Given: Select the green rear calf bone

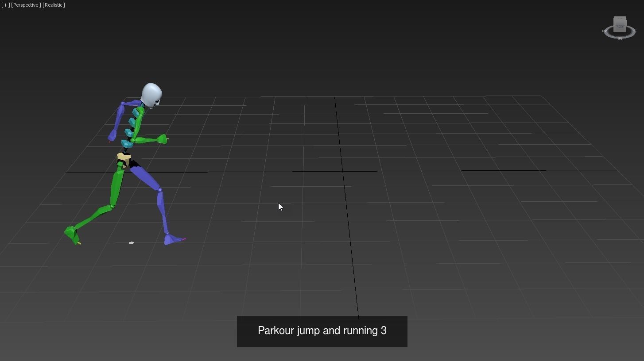Looking at the screenshot, I should pos(94,216).
